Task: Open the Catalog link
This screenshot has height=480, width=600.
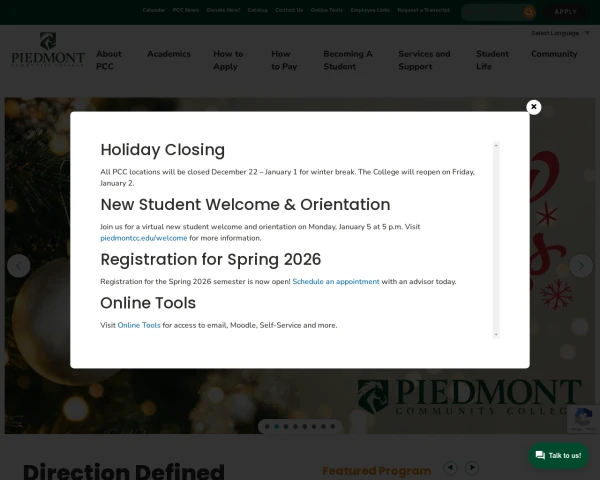Action: click(258, 10)
